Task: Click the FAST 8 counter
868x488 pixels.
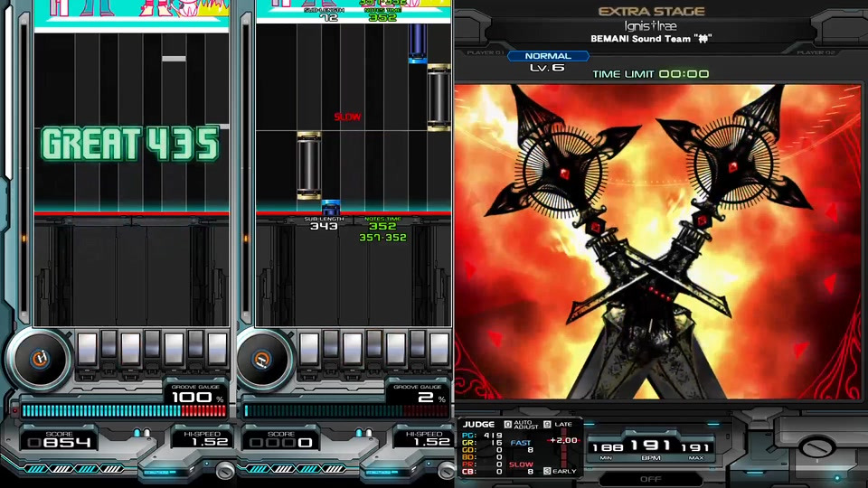Action: pos(522,446)
